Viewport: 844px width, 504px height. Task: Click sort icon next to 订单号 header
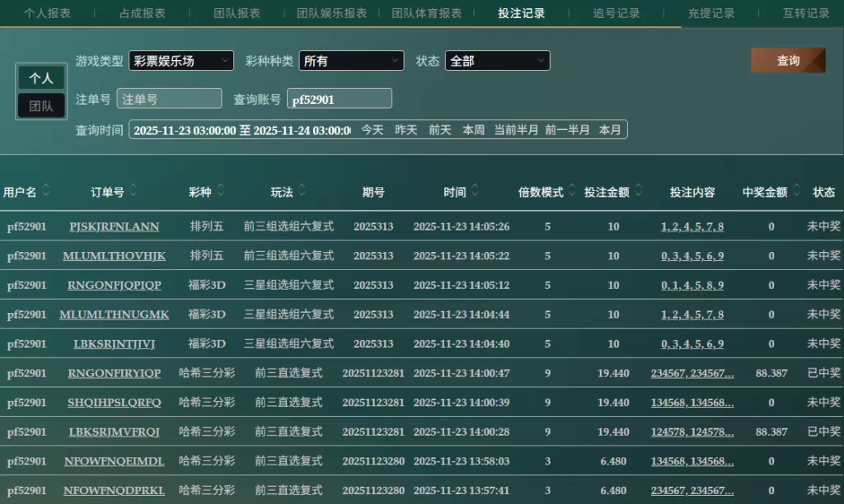point(134,191)
